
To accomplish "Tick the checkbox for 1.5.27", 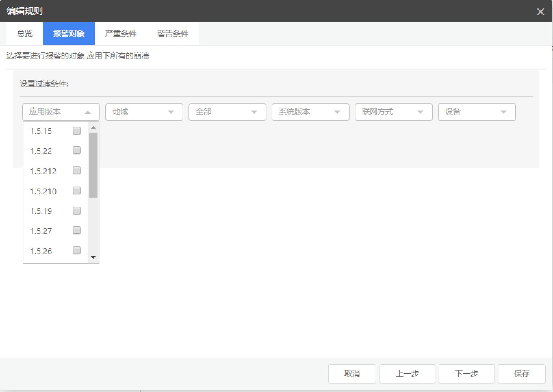I will point(77,230).
